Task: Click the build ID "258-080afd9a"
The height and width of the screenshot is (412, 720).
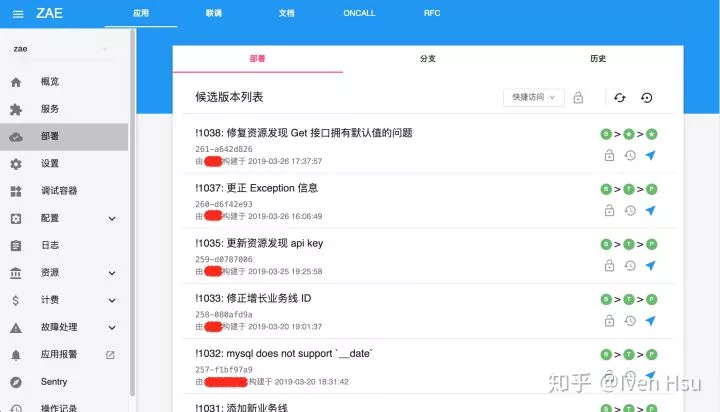Action: [224, 315]
